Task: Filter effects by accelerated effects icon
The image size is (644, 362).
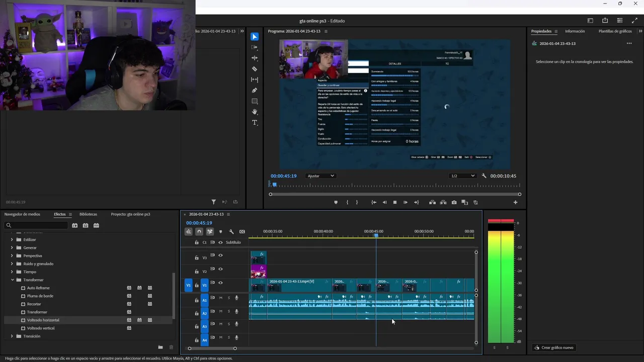Action: coord(74,225)
